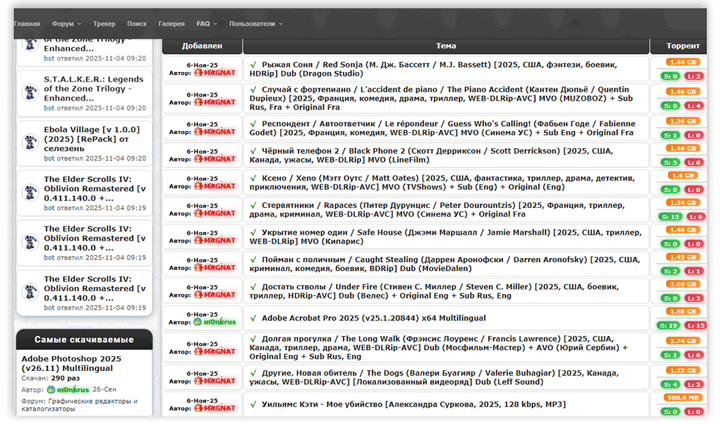Download the 1.88 GB Adobe Acrobat torrent

682,311
